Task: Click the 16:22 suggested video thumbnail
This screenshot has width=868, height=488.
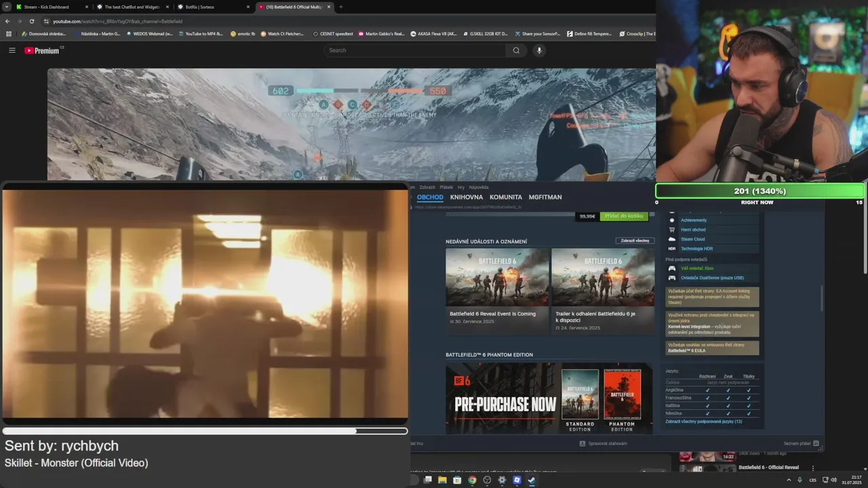Action: click(x=707, y=457)
